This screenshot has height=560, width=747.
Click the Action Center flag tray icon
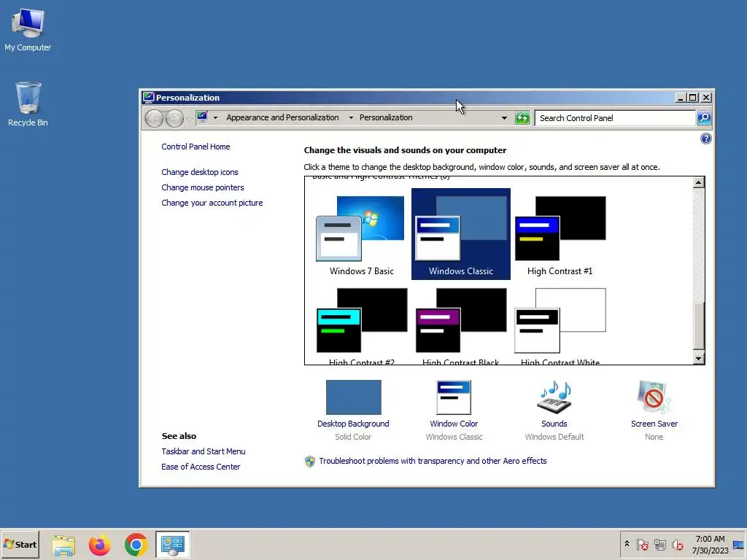(642, 544)
